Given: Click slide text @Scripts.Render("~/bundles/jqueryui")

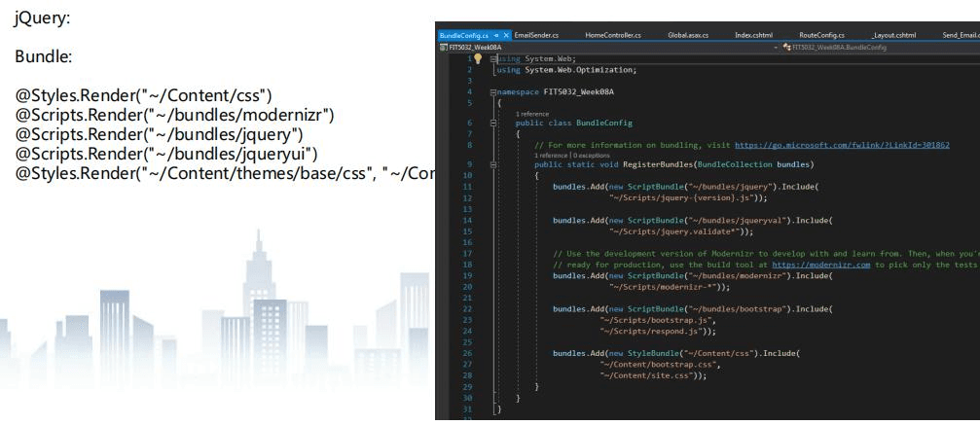Looking at the screenshot, I should pyautogui.click(x=166, y=154).
